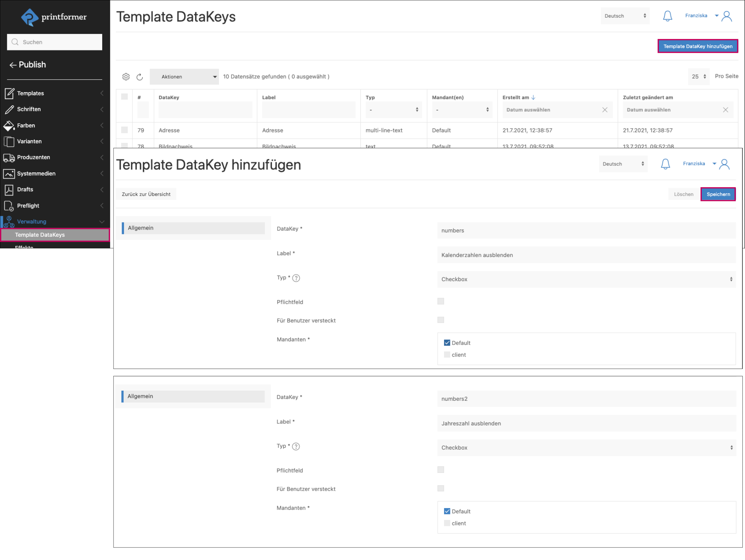This screenshot has width=745, height=560.
Task: Click the Systemmedien image icon
Action: [x=9, y=174]
